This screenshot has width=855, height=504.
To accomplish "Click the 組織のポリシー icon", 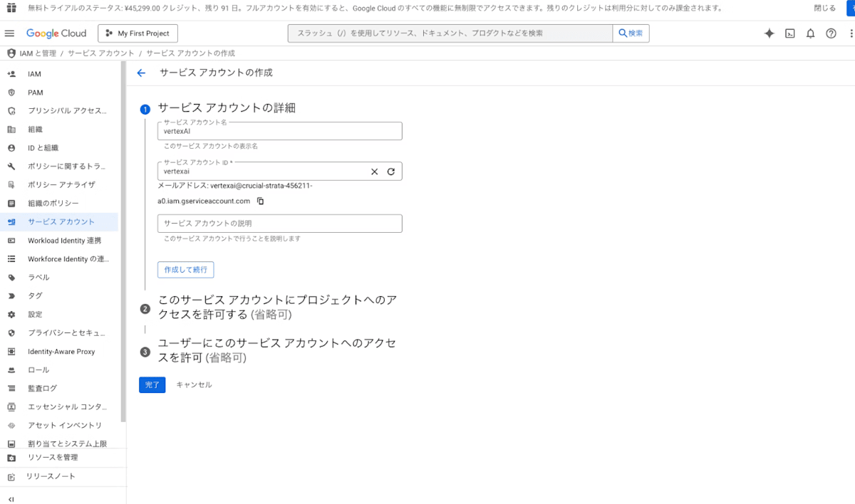I will [11, 204].
